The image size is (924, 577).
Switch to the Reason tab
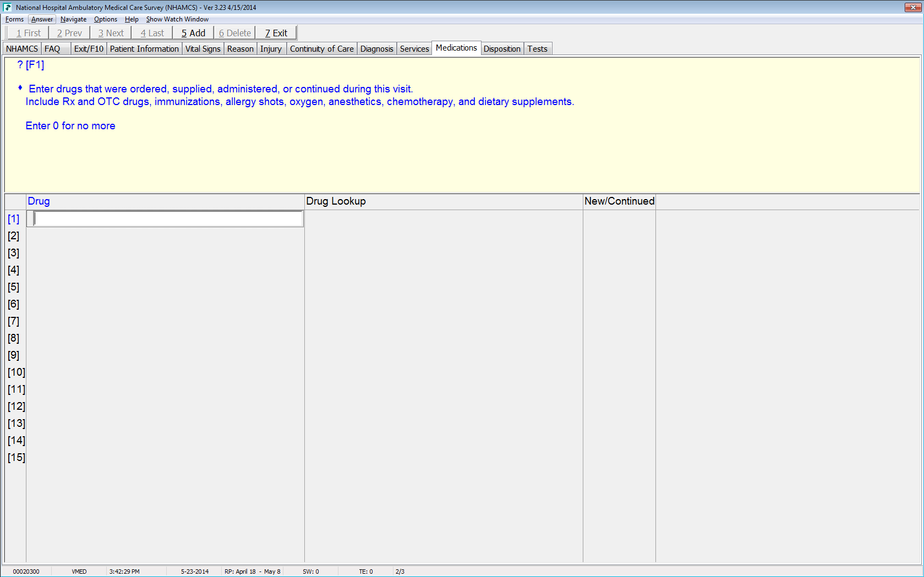click(x=240, y=49)
